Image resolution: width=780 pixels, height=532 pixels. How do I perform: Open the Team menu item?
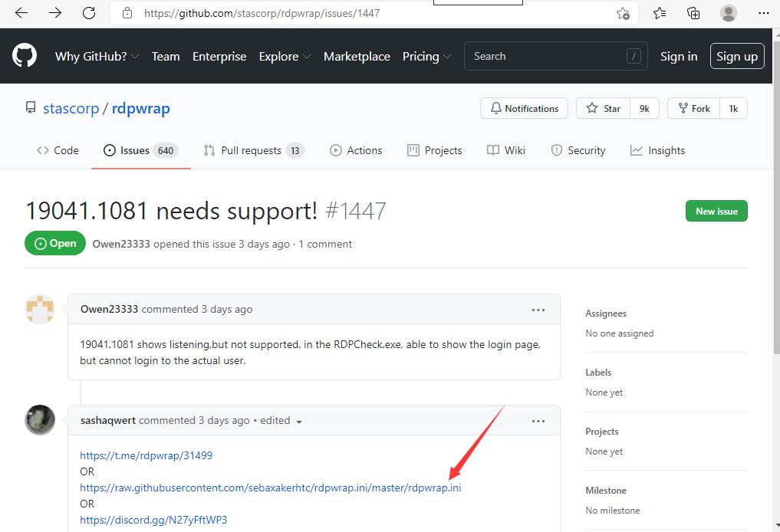(166, 56)
